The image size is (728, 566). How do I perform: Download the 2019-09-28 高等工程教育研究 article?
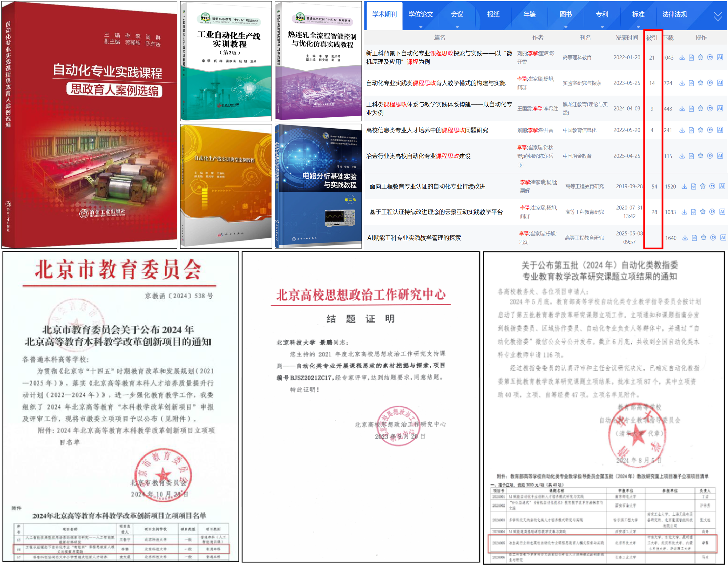tap(684, 186)
